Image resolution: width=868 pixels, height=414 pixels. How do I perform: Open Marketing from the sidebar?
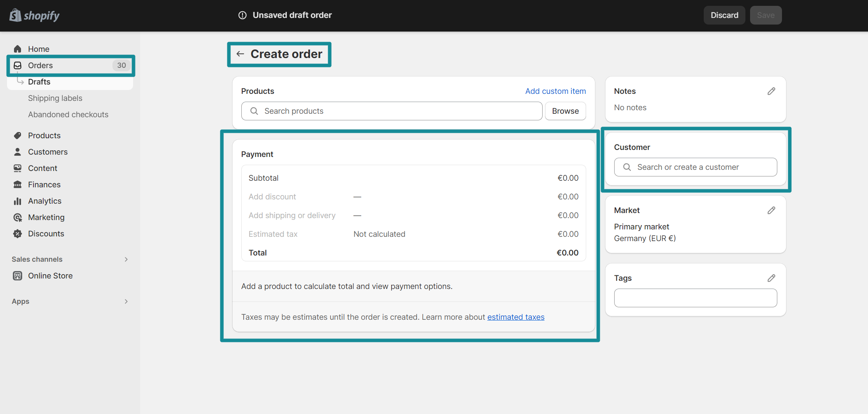pyautogui.click(x=46, y=217)
